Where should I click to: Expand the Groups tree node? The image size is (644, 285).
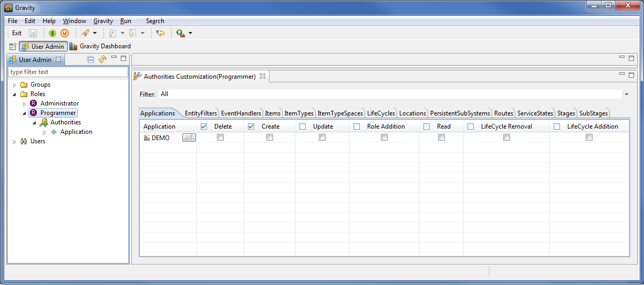(14, 85)
